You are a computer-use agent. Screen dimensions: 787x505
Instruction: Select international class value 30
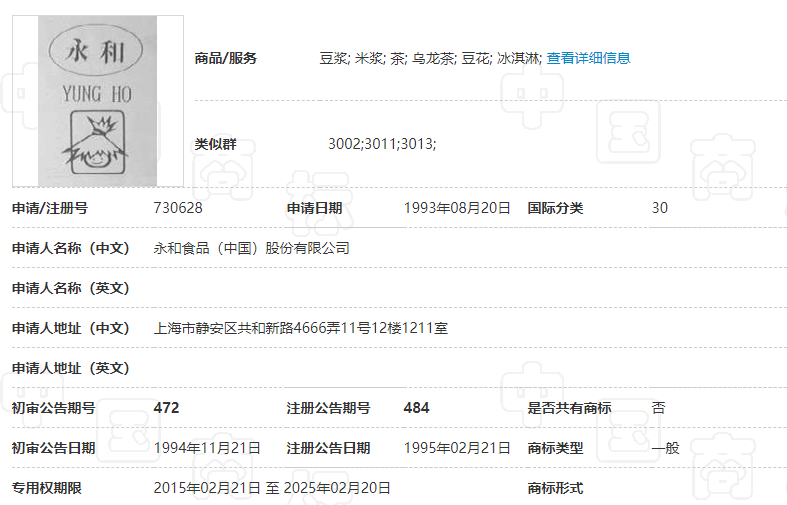(660, 208)
